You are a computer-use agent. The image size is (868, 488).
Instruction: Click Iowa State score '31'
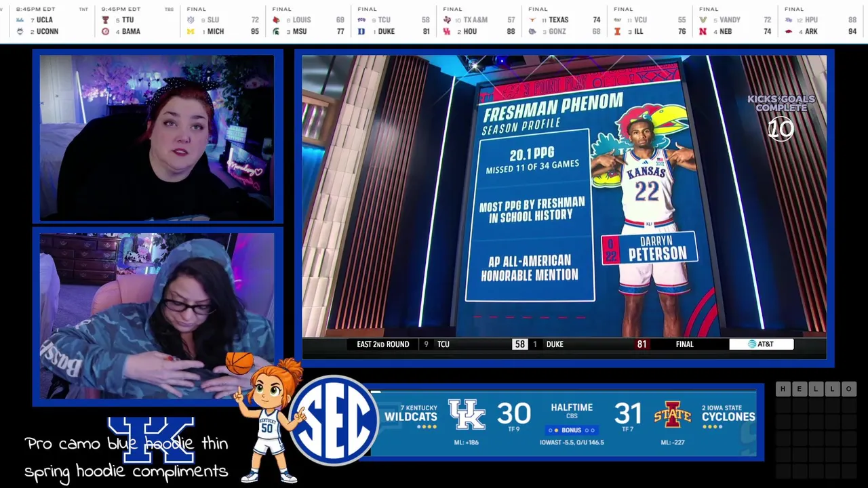pyautogui.click(x=627, y=413)
